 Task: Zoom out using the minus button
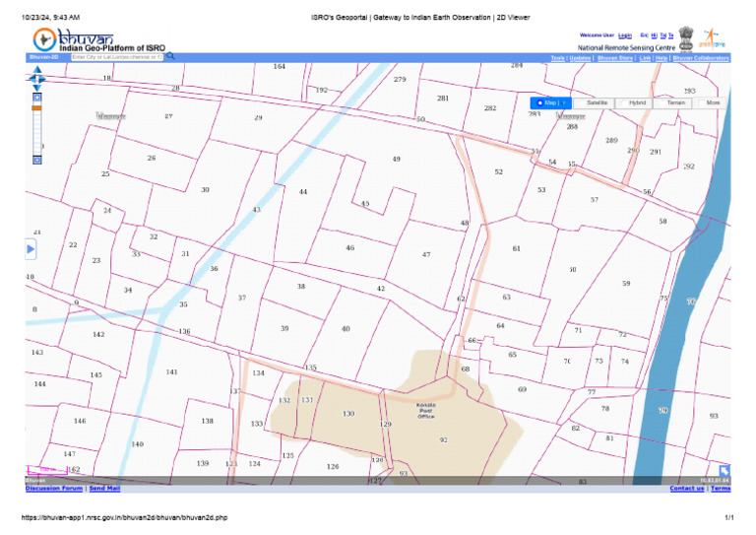point(37,158)
